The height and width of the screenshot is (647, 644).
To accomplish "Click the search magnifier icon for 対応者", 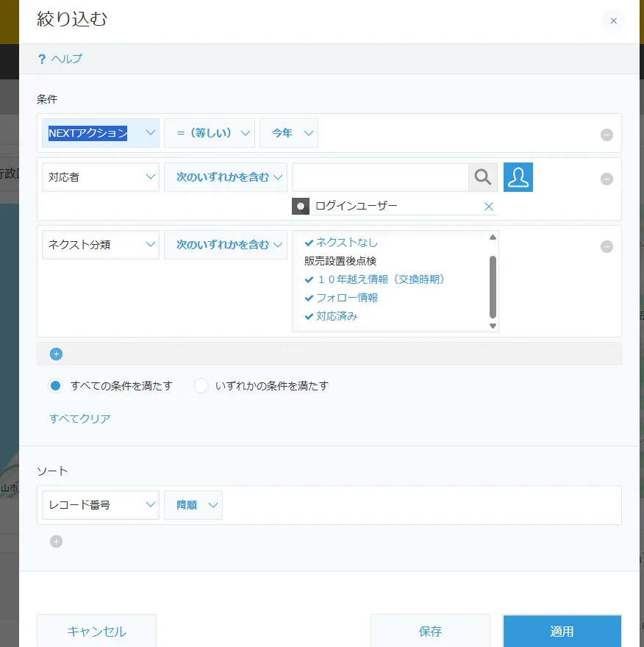I will 483,177.
